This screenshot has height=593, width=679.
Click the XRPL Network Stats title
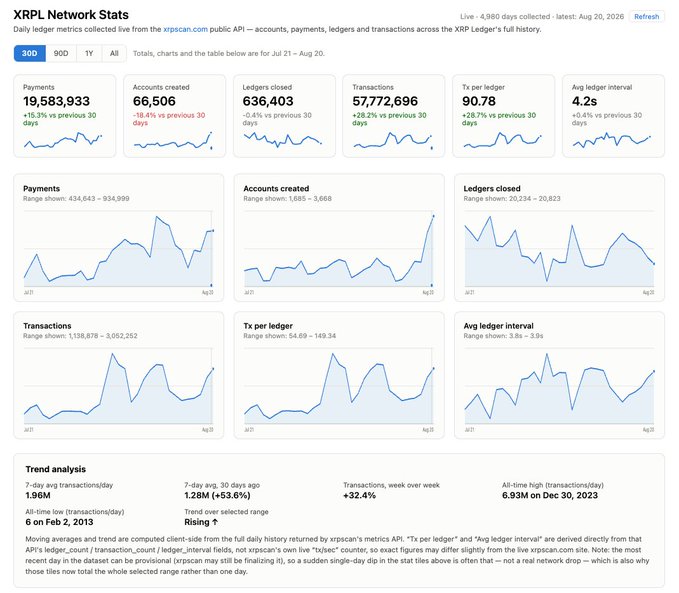[71, 15]
